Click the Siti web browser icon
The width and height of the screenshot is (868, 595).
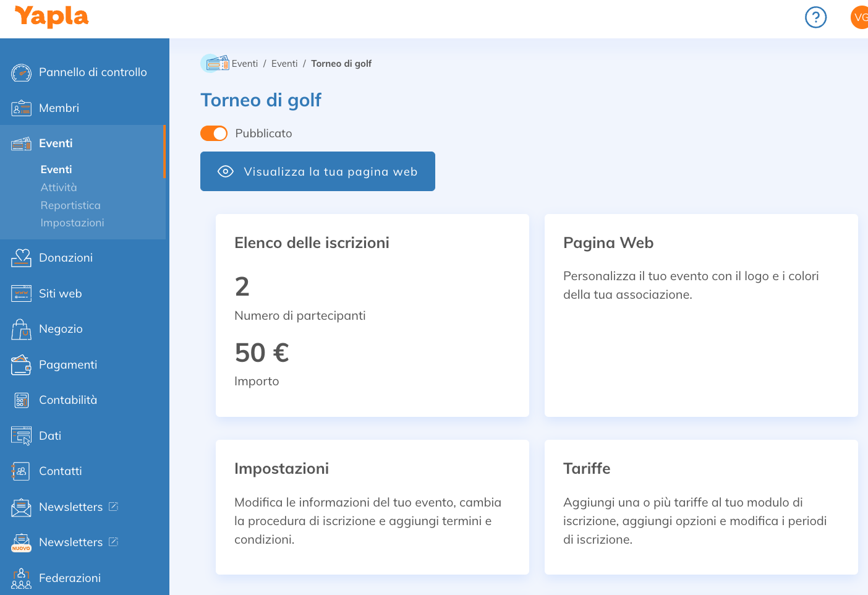21,294
